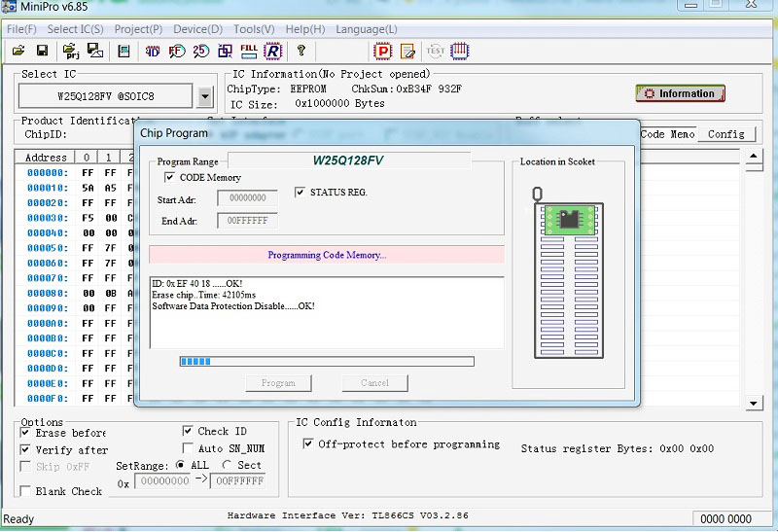The height and width of the screenshot is (532, 778).
Task: Open the Device(D) menu
Action: (x=198, y=29)
